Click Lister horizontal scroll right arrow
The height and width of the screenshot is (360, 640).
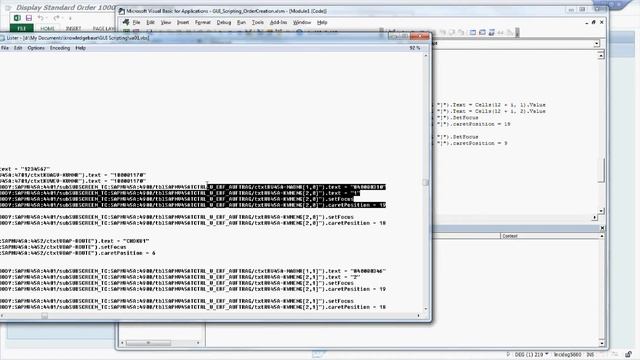[x=418, y=316]
